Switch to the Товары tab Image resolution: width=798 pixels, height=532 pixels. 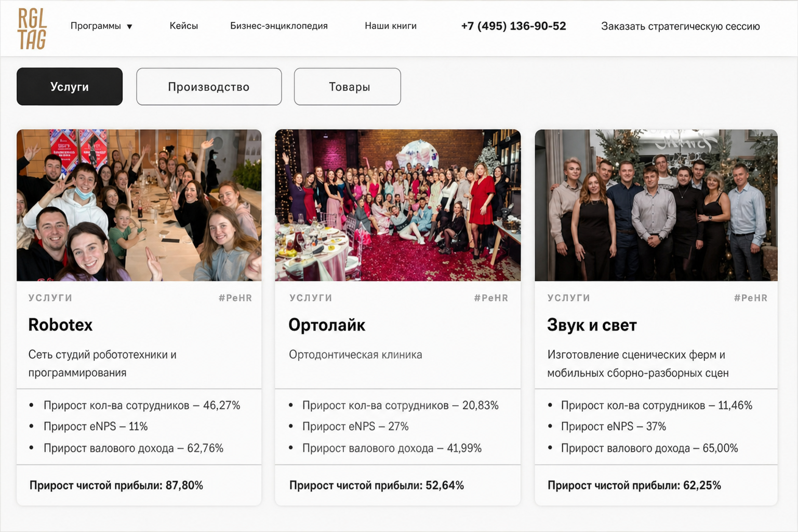coord(348,87)
